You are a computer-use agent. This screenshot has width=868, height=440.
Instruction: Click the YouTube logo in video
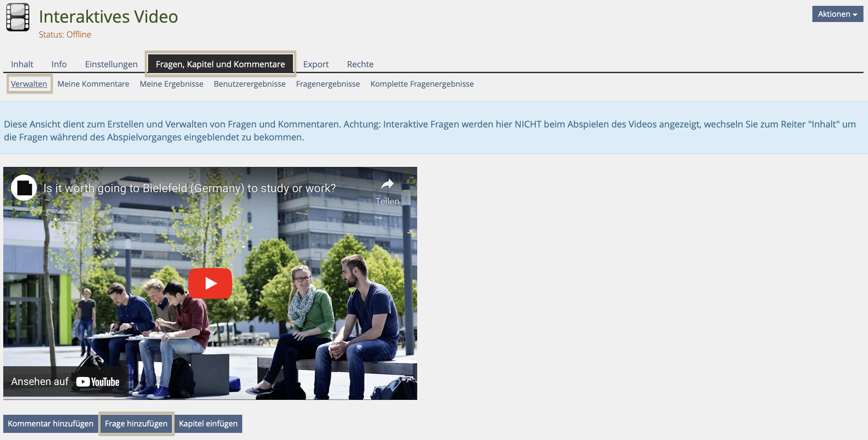coord(98,382)
